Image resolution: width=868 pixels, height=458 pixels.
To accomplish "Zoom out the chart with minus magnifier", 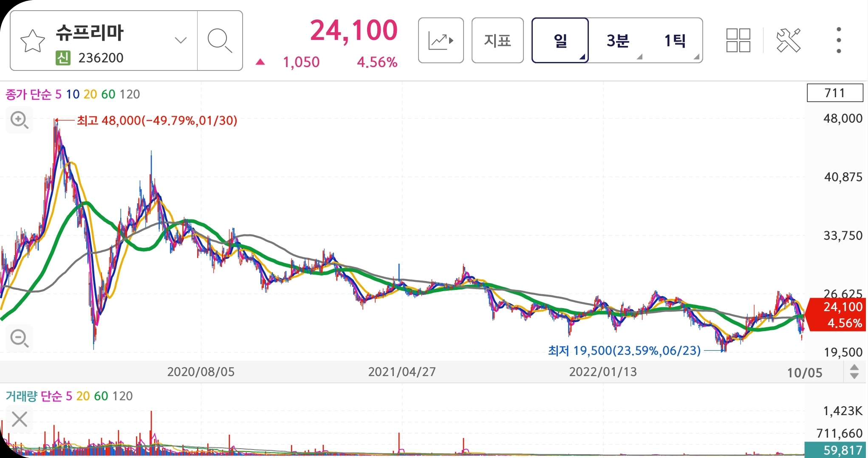I will 19,338.
